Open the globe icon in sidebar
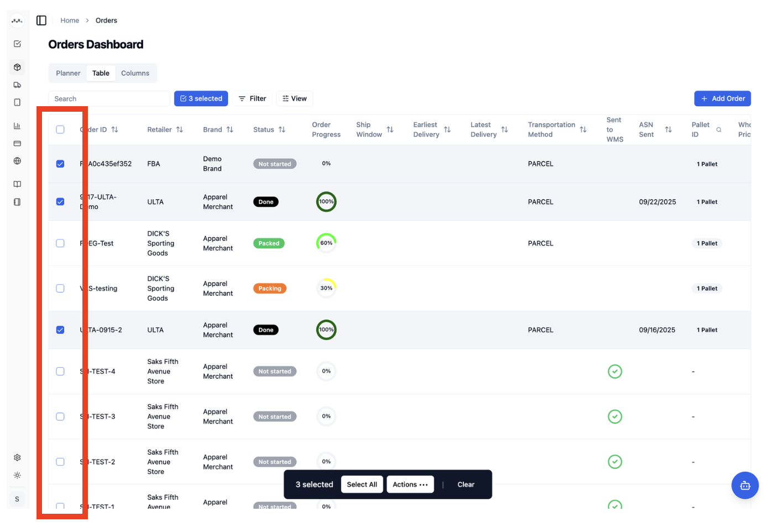782x532 pixels. coord(17,161)
